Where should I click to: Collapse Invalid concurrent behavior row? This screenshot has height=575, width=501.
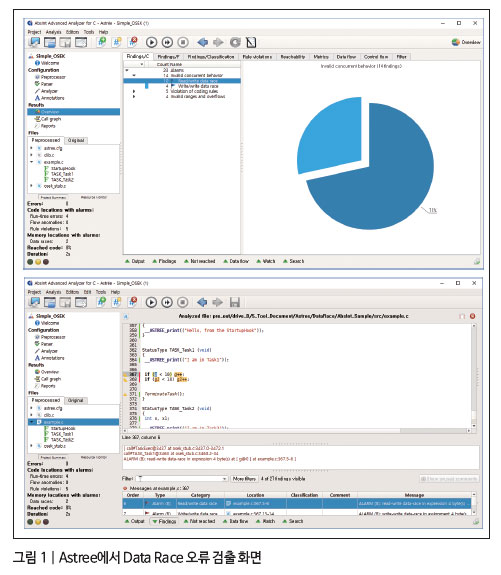[x=134, y=75]
